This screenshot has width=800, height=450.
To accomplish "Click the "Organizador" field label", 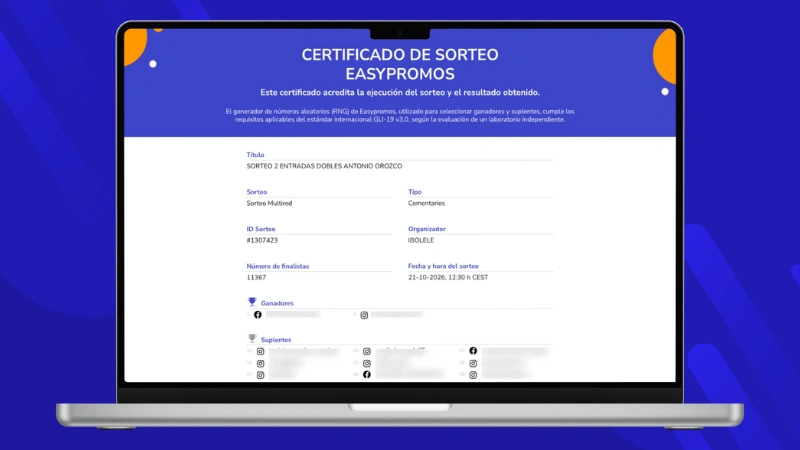I will pos(427,229).
